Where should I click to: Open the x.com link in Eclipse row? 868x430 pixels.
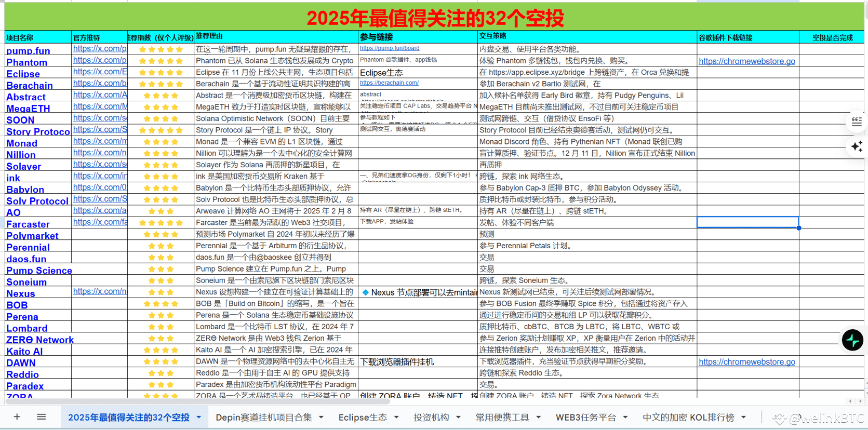point(100,72)
